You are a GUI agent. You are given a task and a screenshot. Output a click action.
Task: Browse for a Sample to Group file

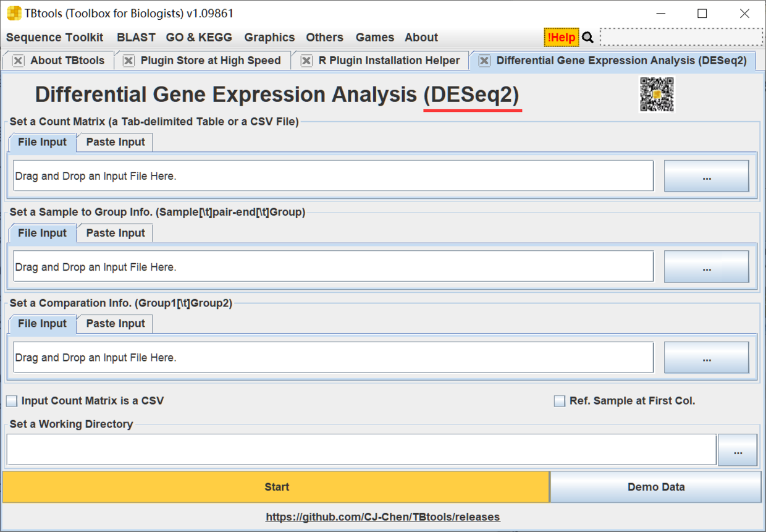point(707,267)
